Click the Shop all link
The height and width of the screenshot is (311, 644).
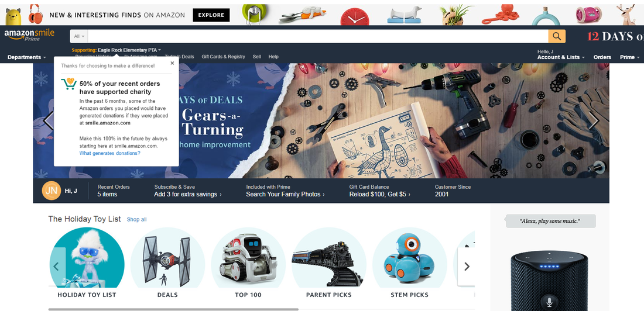136,219
